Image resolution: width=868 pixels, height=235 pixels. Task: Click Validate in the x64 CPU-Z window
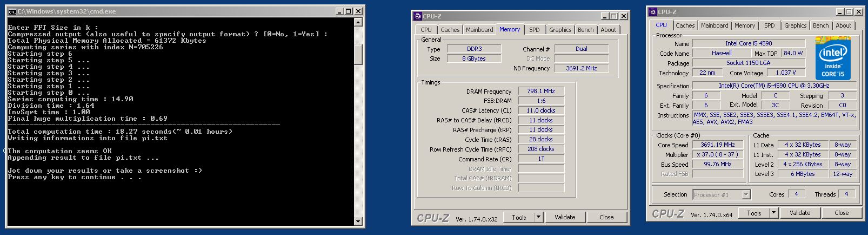click(800, 213)
